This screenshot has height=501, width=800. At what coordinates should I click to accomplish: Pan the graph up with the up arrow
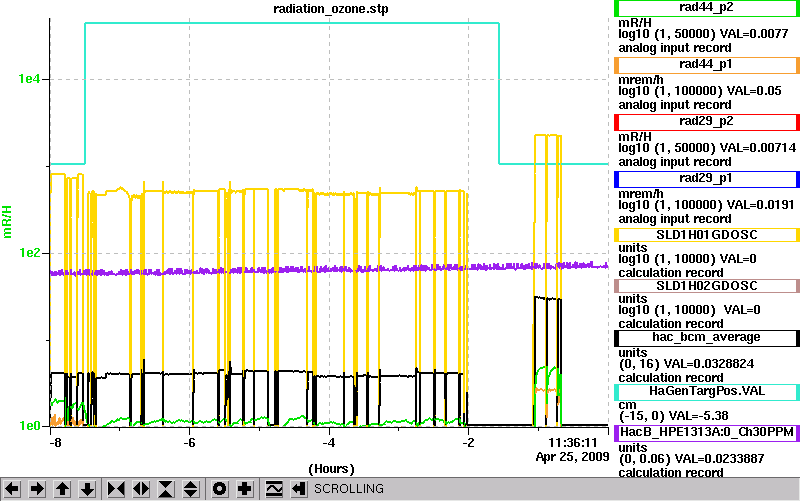click(x=63, y=489)
